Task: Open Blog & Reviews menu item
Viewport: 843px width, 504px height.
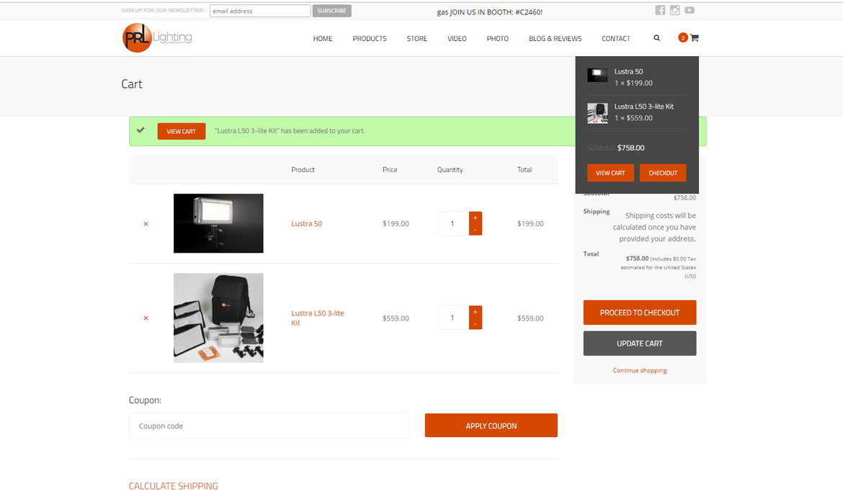Action: tap(555, 39)
